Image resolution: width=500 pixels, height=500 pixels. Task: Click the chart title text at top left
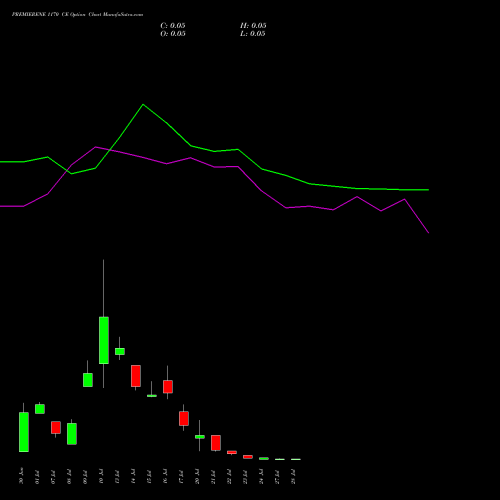click(77, 15)
